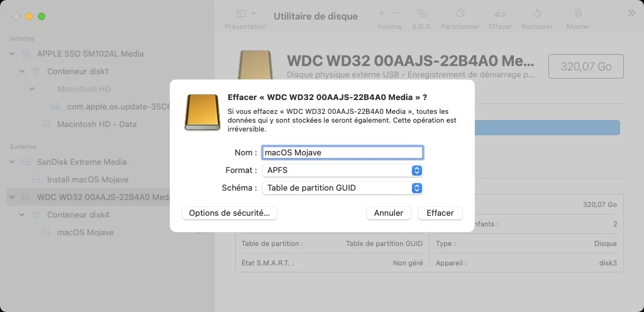Select WDC WD32 00AAJS-22B4A0 Media in sidebar
The image size is (644, 312).
coord(104,197)
